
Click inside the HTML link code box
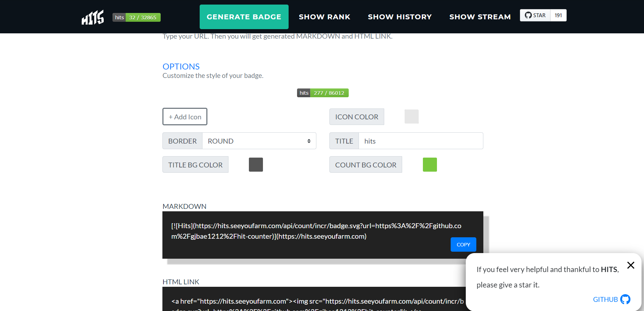tap(314, 299)
